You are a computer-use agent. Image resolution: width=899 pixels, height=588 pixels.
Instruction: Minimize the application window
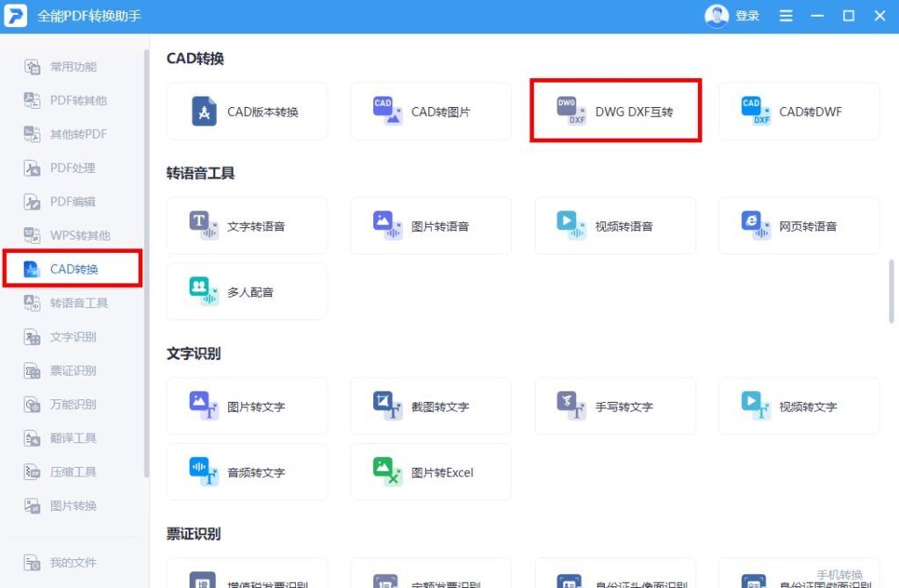pos(817,16)
